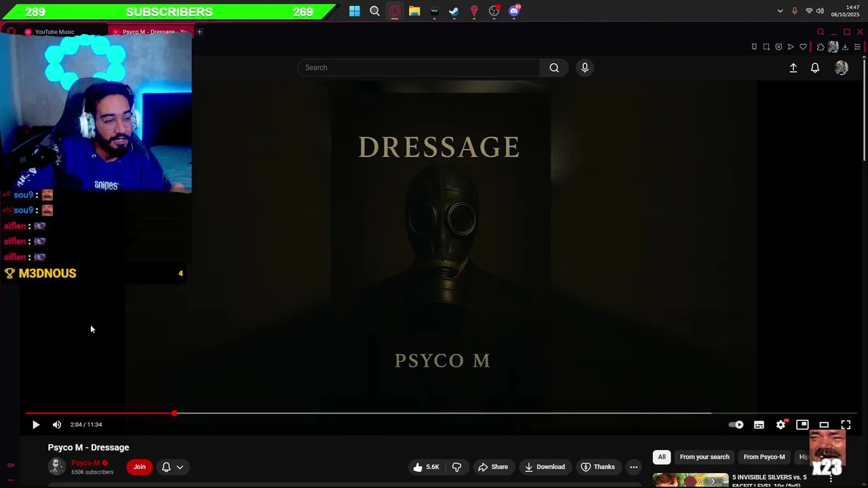Open the 5 INVISIBLE SILVERS video thumbnail

[x=690, y=481]
